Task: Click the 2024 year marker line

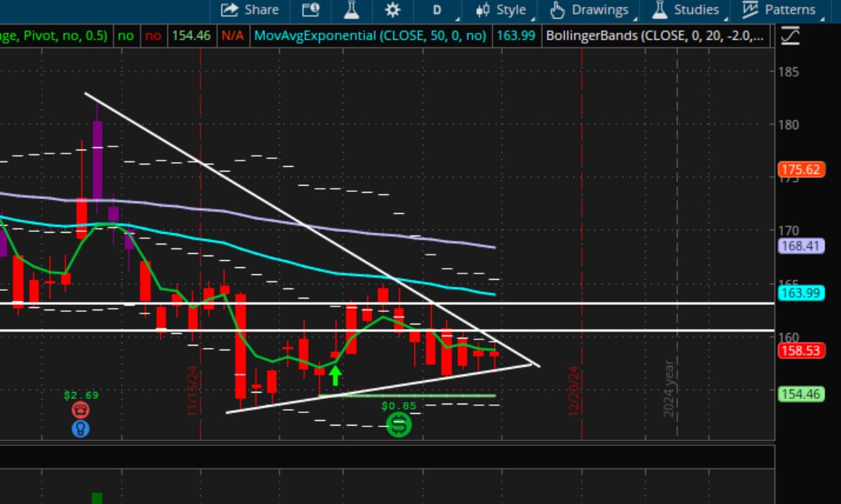Action: [x=669, y=388]
